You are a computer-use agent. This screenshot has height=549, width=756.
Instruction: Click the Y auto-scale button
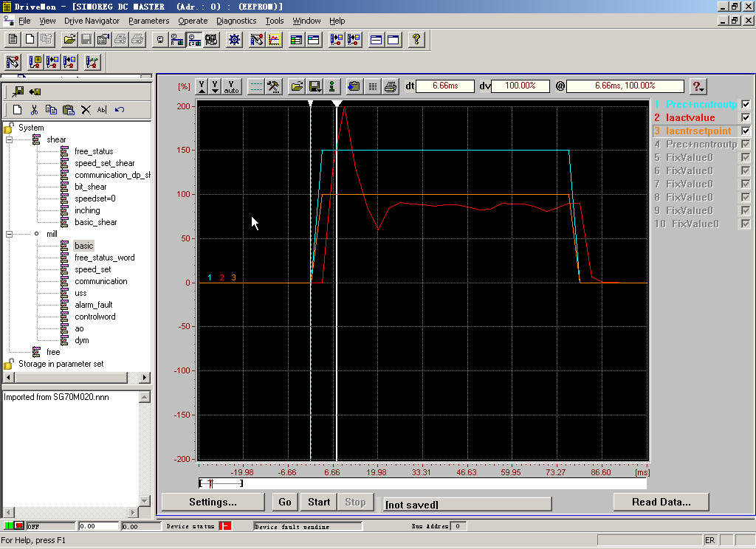point(232,86)
